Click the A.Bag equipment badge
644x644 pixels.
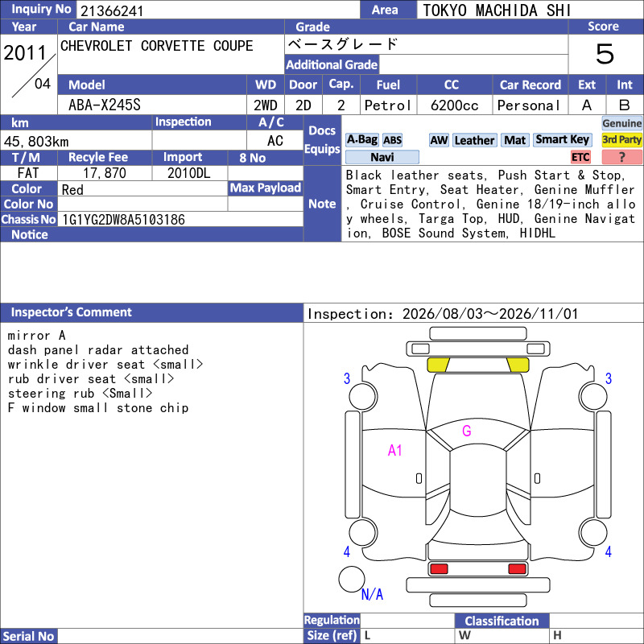(x=361, y=140)
